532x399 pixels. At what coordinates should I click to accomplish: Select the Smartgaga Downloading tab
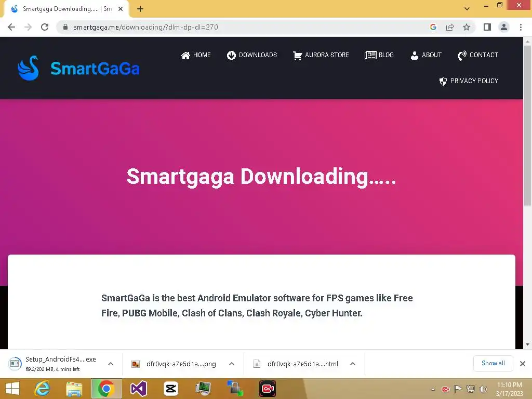66,9
